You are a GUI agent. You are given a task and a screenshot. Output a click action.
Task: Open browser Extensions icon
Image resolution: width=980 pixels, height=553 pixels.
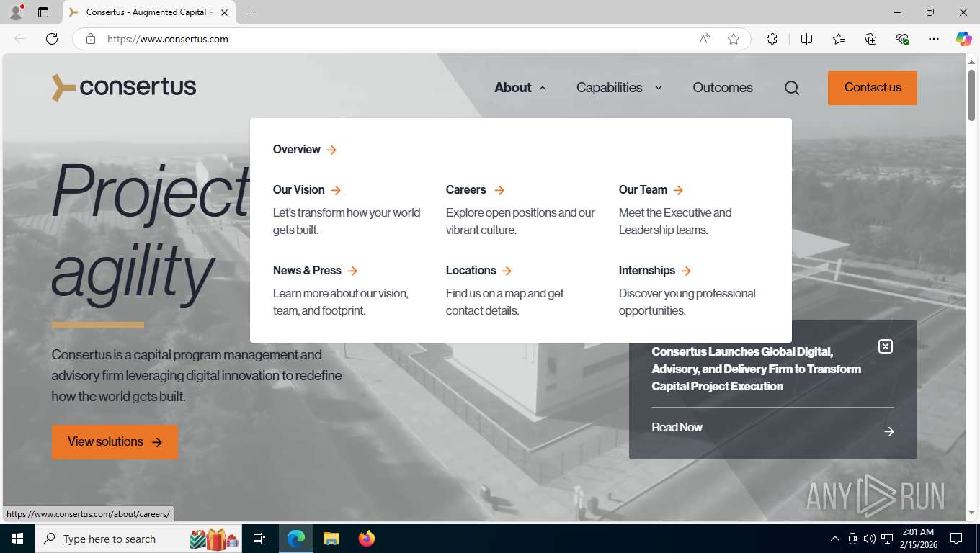772,39
